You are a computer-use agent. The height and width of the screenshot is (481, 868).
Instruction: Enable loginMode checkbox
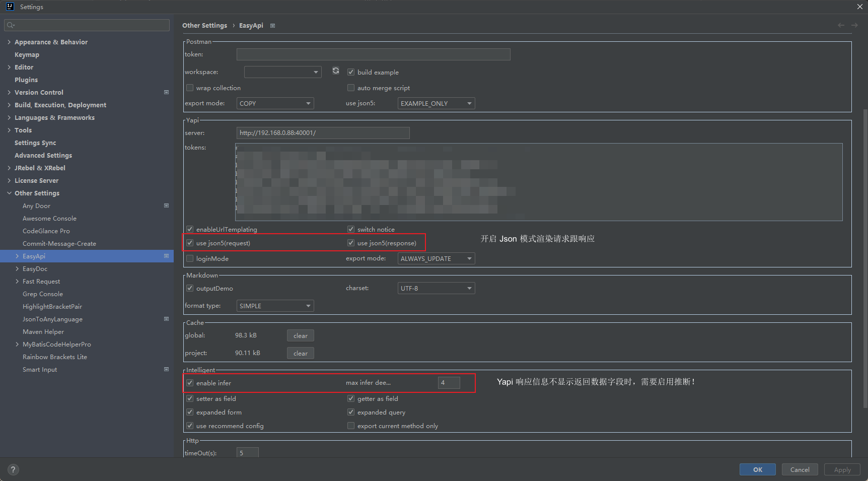190,258
